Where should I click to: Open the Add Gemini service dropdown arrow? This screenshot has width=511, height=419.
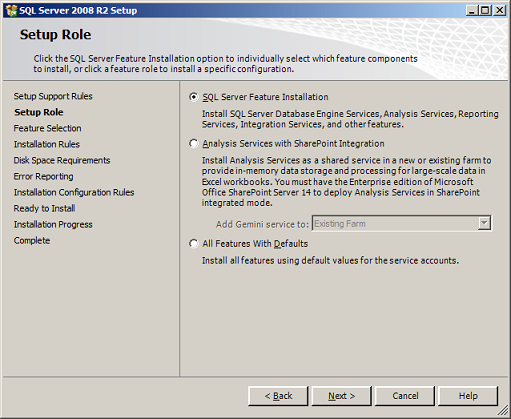484,223
